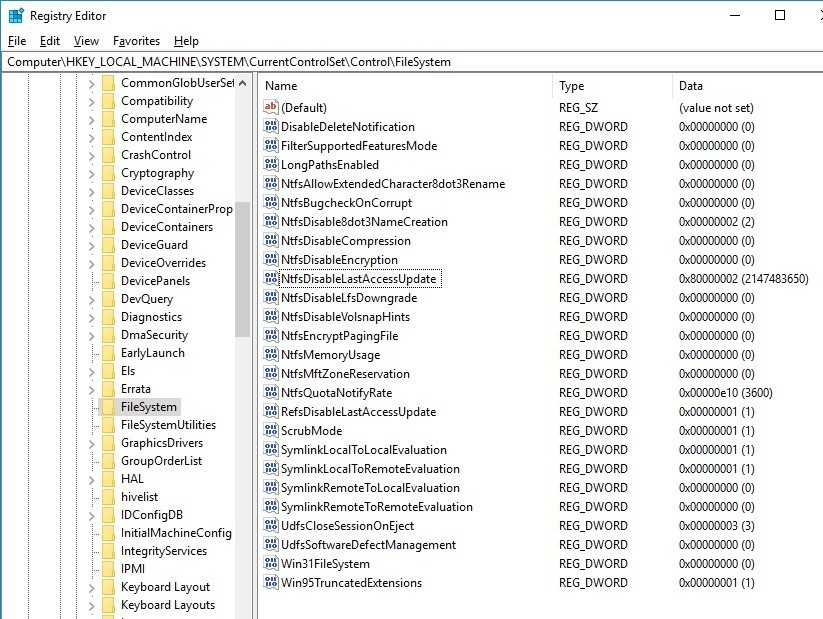
Task: Click data cell 0x80000002 (2147483650)
Action: [743, 278]
